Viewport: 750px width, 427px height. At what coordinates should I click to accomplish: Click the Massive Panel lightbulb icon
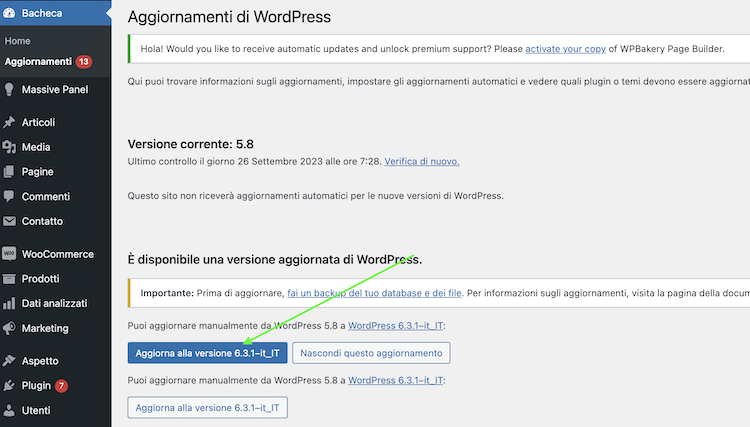[9, 89]
